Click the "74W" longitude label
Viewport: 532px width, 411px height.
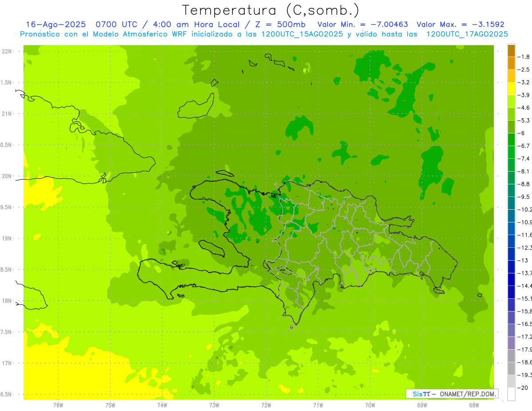tap(162, 405)
